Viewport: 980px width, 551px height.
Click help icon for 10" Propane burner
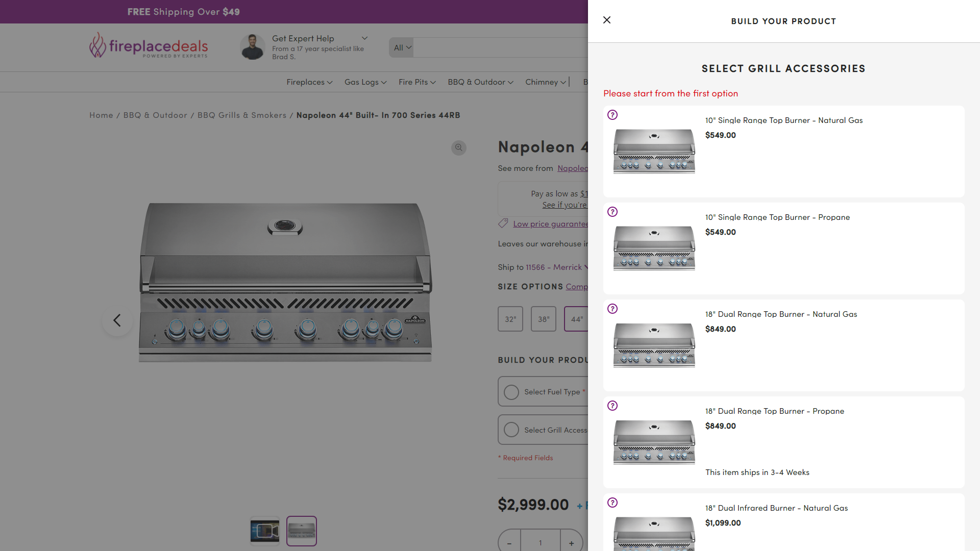click(x=612, y=212)
